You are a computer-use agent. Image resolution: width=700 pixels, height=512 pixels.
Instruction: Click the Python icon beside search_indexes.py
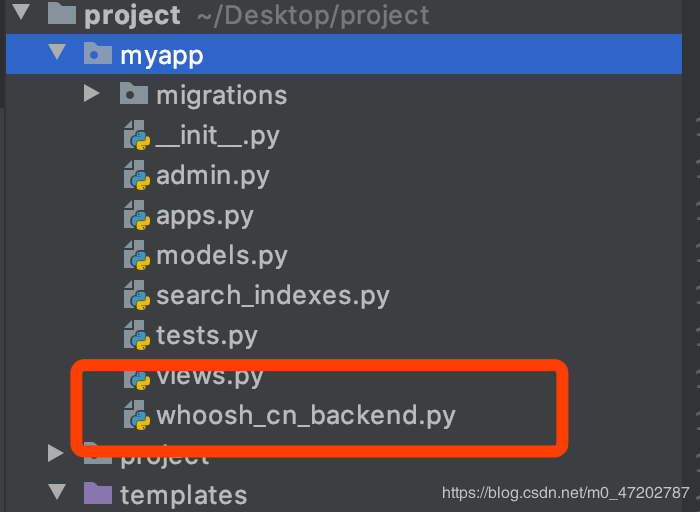coord(136,295)
